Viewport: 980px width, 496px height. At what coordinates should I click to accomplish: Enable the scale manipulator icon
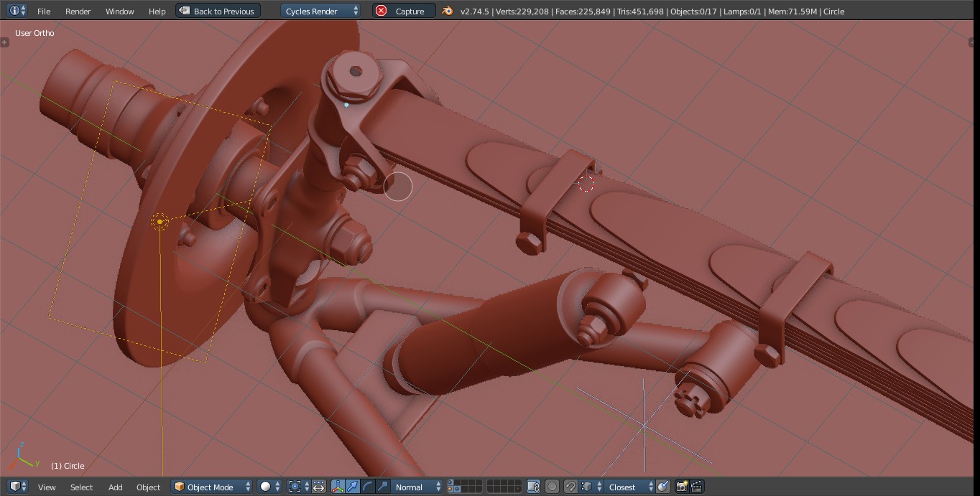[383, 487]
